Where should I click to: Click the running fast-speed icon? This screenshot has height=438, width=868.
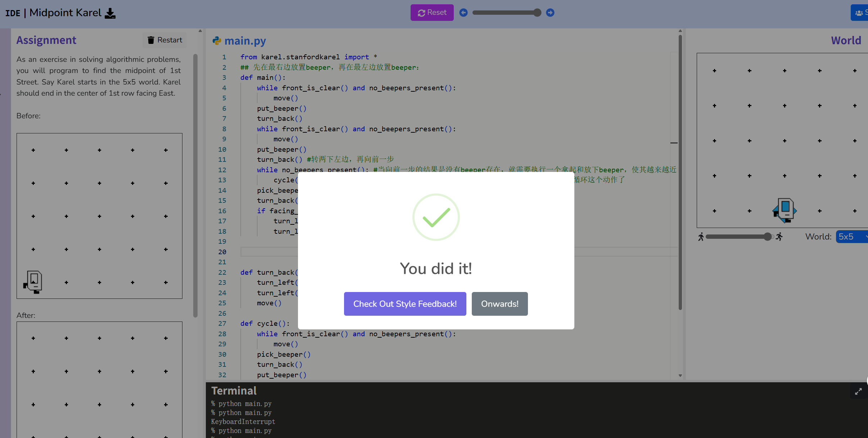click(x=779, y=237)
